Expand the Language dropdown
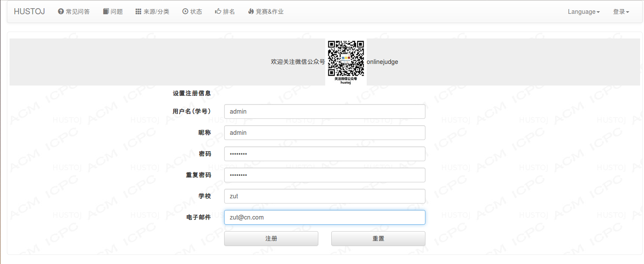 pyautogui.click(x=584, y=12)
